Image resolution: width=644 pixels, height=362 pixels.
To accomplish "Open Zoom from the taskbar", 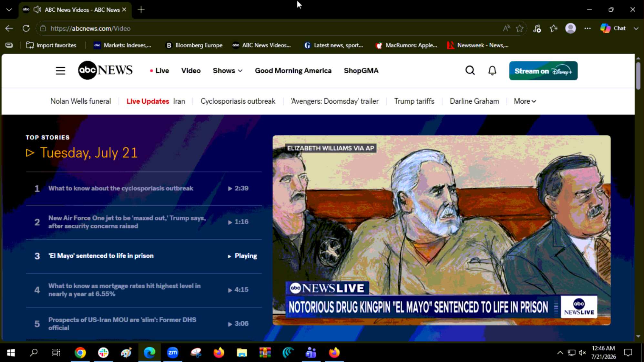I will [x=173, y=353].
